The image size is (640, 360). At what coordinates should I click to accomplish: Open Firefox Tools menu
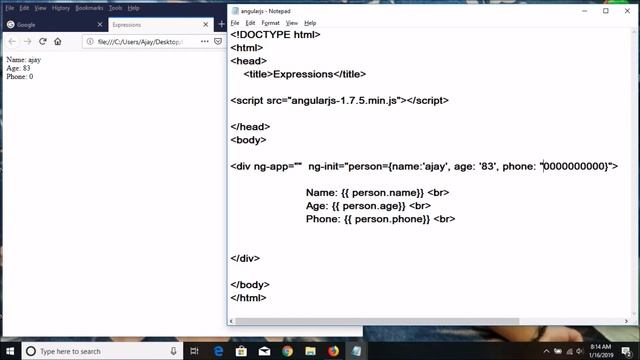pyautogui.click(x=116, y=8)
